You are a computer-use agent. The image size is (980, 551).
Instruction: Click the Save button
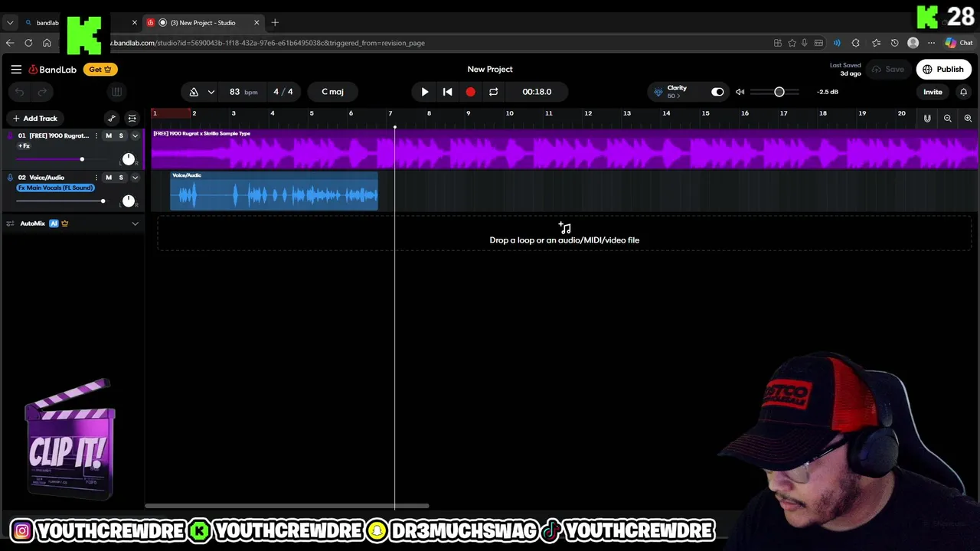coord(888,70)
